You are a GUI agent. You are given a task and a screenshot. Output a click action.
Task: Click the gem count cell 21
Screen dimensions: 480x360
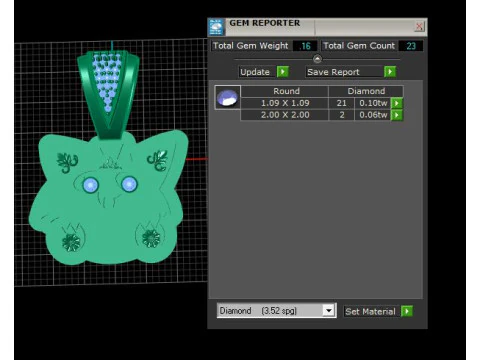pos(341,103)
